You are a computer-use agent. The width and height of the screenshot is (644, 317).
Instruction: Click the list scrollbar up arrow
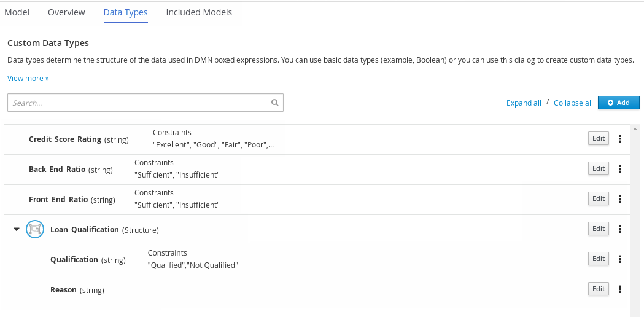634,129
